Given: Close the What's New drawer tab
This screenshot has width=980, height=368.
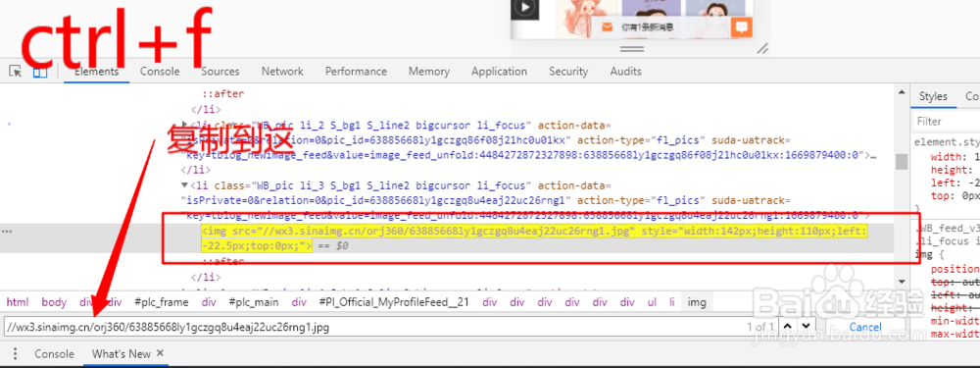Looking at the screenshot, I should 160,353.
